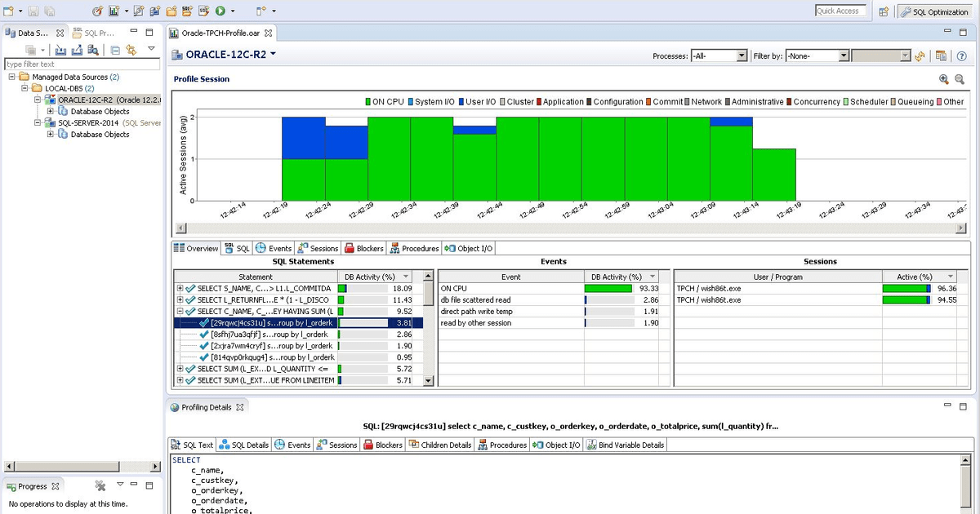Click the bar-chart profiling icon in the main toolbar
The height and width of the screenshot is (514, 980).
pyautogui.click(x=113, y=11)
